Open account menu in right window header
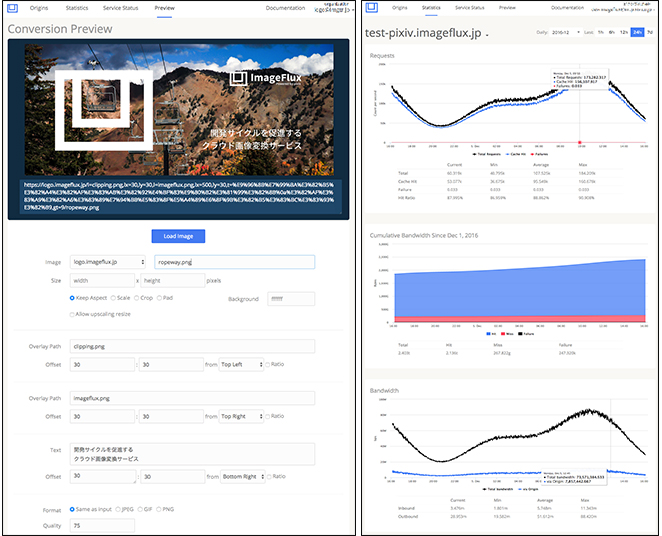 [x=623, y=7]
